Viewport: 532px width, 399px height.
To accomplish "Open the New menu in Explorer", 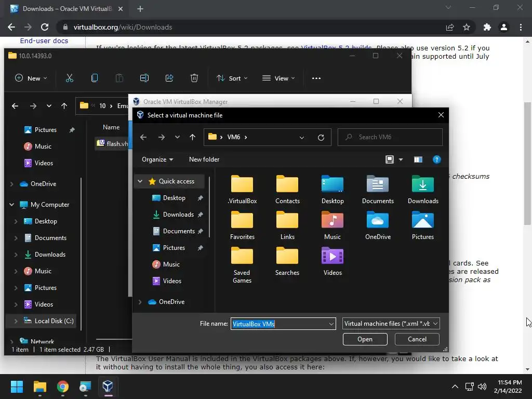I will (x=31, y=78).
